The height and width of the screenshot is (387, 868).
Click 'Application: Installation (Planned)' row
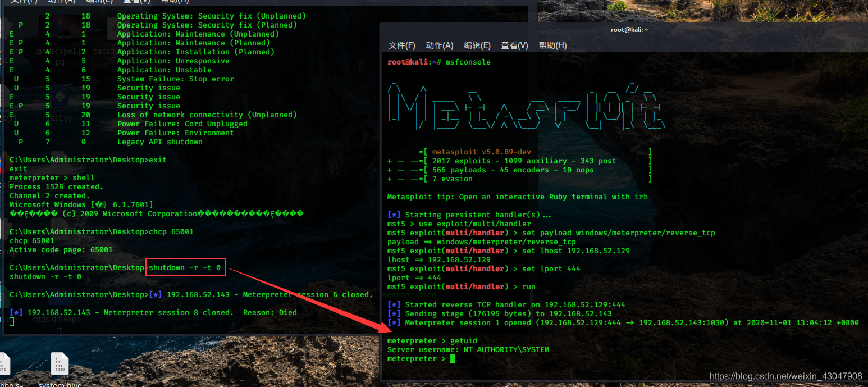pyautogui.click(x=142, y=52)
